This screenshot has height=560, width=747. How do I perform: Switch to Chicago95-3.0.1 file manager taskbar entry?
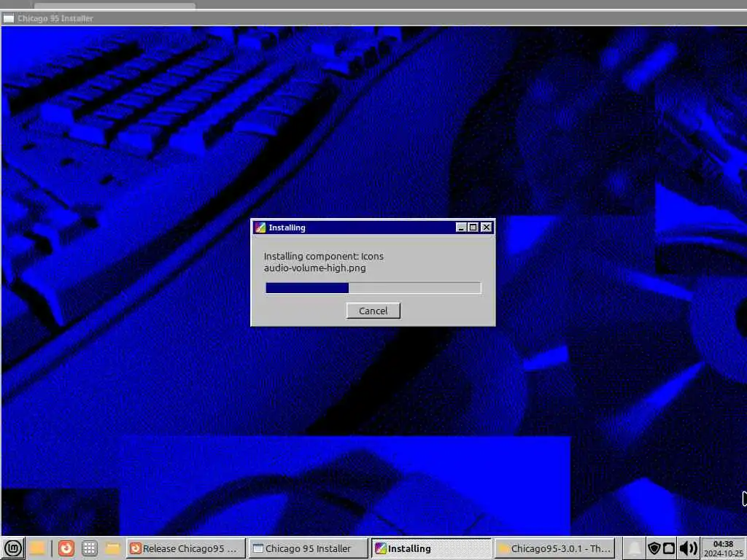pyautogui.click(x=554, y=548)
